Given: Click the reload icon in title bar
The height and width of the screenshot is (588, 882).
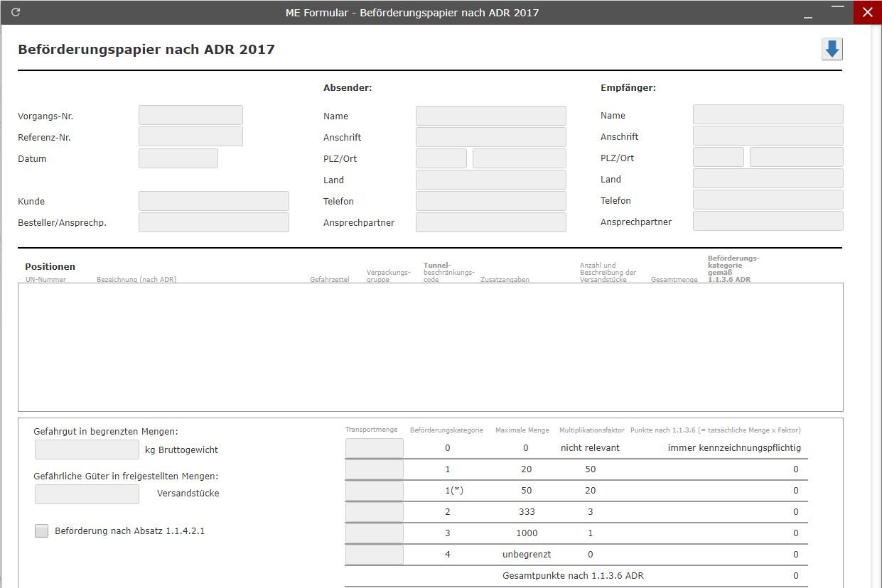Looking at the screenshot, I should (x=16, y=12).
